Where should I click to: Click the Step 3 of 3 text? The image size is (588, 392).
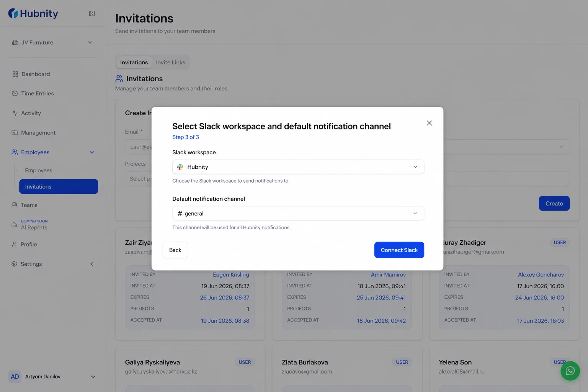click(x=186, y=137)
